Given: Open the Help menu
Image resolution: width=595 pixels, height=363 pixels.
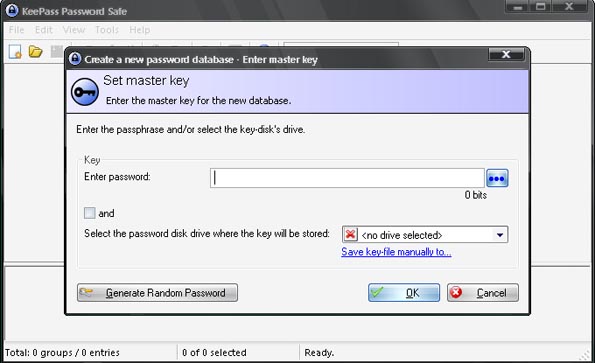Looking at the screenshot, I should coord(140,30).
